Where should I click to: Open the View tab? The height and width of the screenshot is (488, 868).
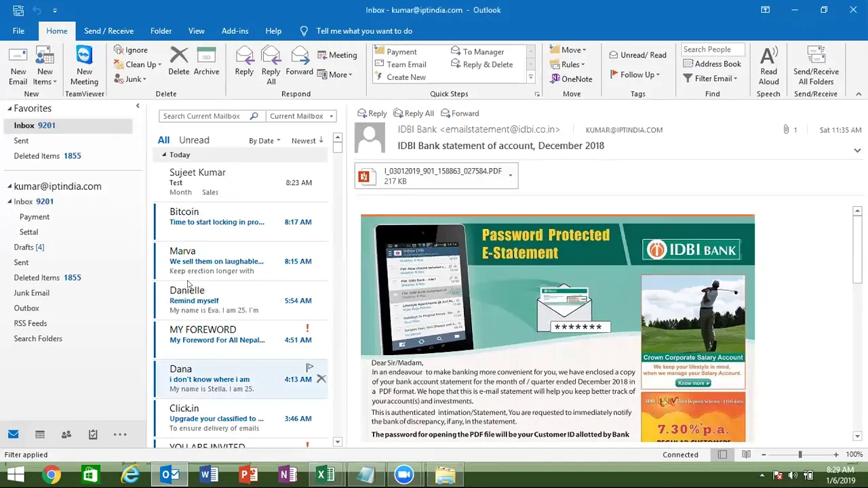pyautogui.click(x=197, y=30)
